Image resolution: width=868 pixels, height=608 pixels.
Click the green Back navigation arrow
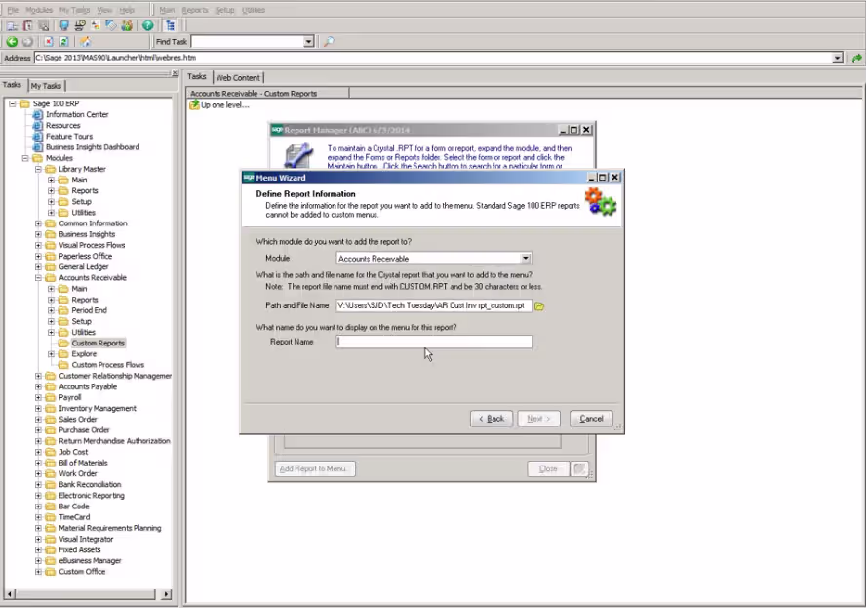point(12,42)
